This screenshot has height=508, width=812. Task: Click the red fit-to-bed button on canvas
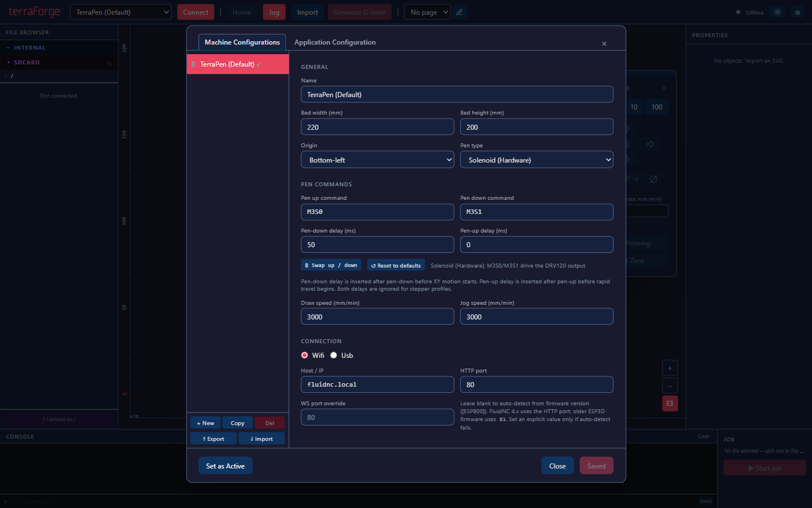click(x=670, y=403)
